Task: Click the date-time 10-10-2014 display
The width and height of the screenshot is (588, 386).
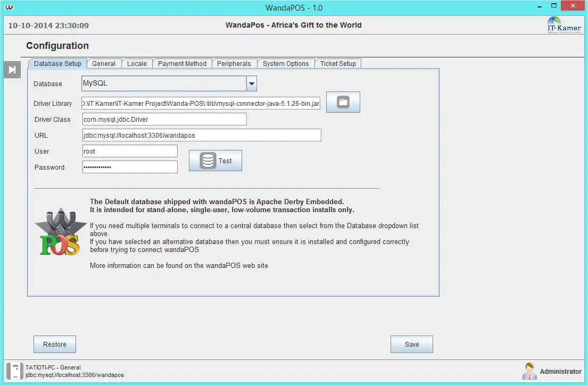Action: [x=48, y=26]
